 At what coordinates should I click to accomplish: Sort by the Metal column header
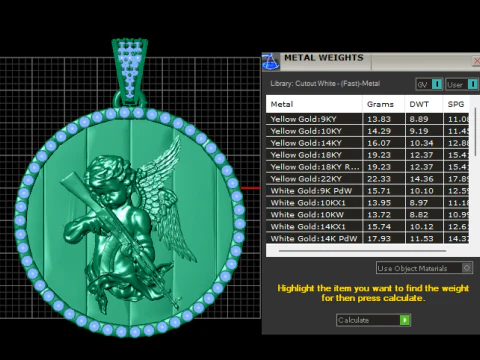tap(314, 104)
